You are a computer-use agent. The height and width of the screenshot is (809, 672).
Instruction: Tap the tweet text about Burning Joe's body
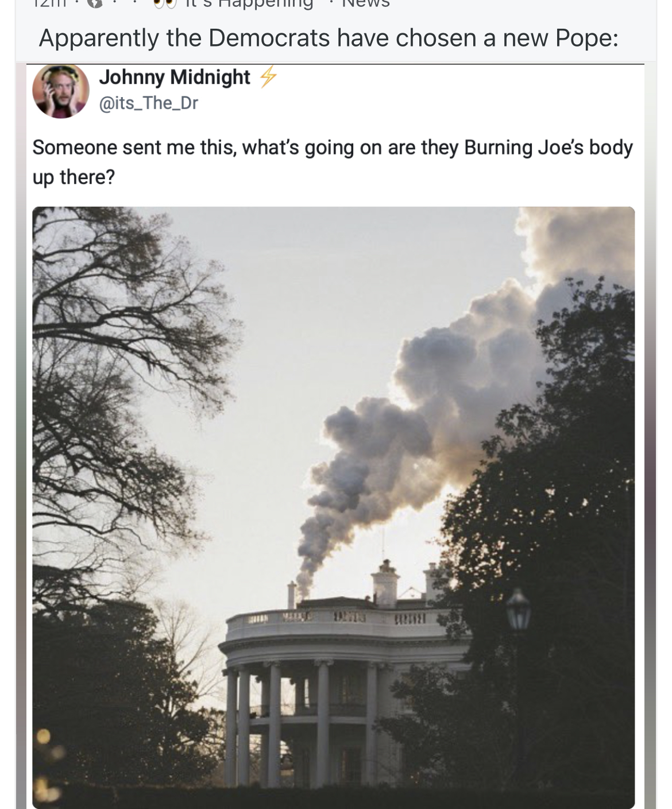pyautogui.click(x=332, y=162)
